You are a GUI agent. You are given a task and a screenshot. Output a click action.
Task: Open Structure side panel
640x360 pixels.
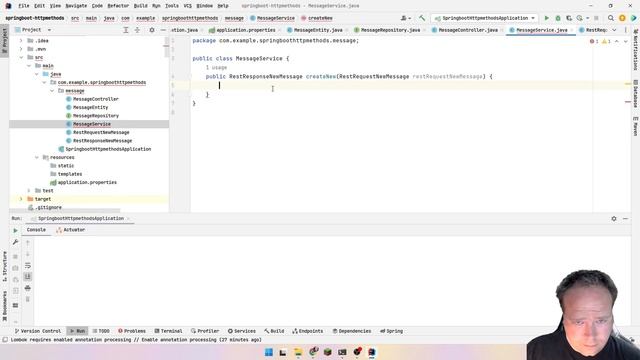point(4,266)
